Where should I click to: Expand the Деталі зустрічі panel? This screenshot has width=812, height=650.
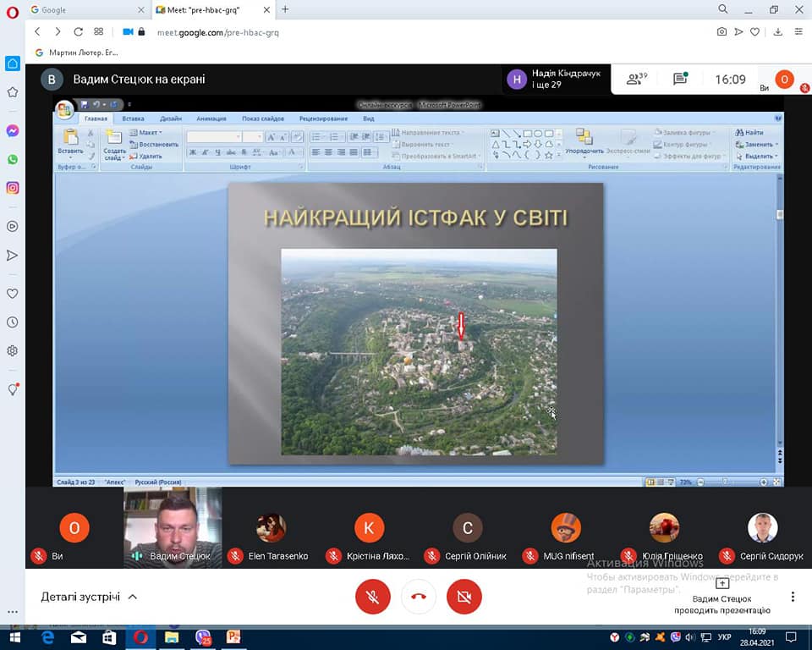point(89,597)
